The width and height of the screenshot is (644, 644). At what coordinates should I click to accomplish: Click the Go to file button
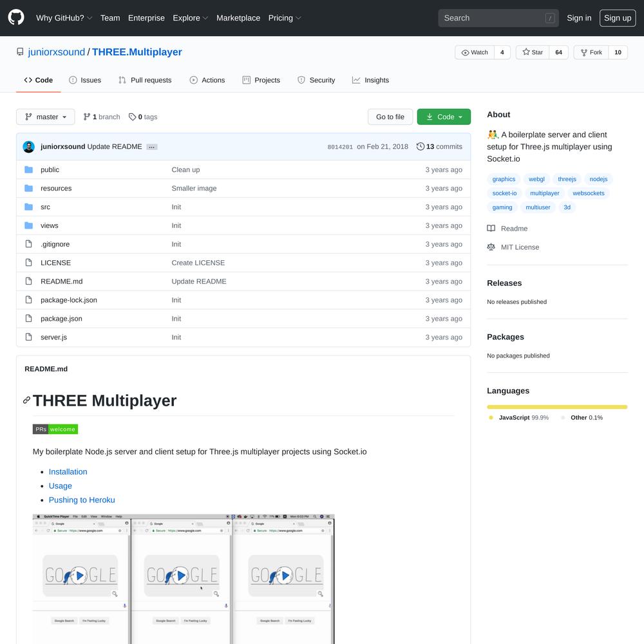coord(390,117)
